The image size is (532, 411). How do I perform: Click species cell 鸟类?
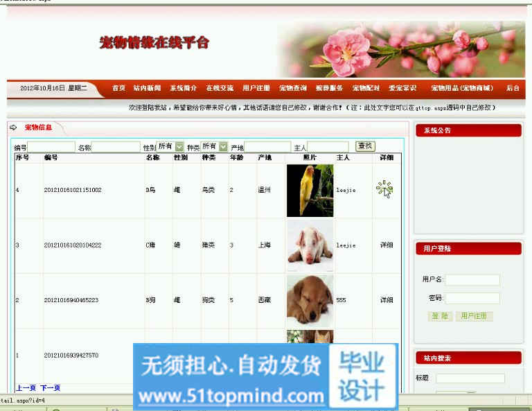pyautogui.click(x=209, y=190)
